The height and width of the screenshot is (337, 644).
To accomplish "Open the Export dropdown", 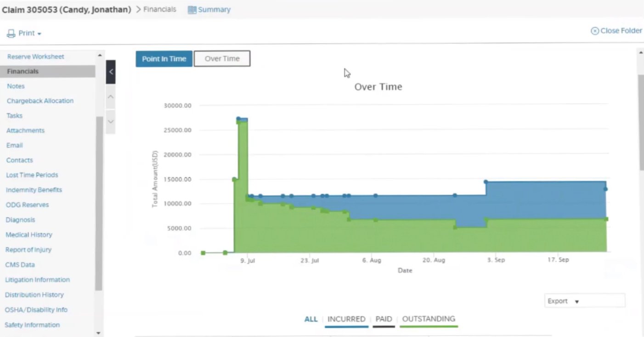I will 584,301.
